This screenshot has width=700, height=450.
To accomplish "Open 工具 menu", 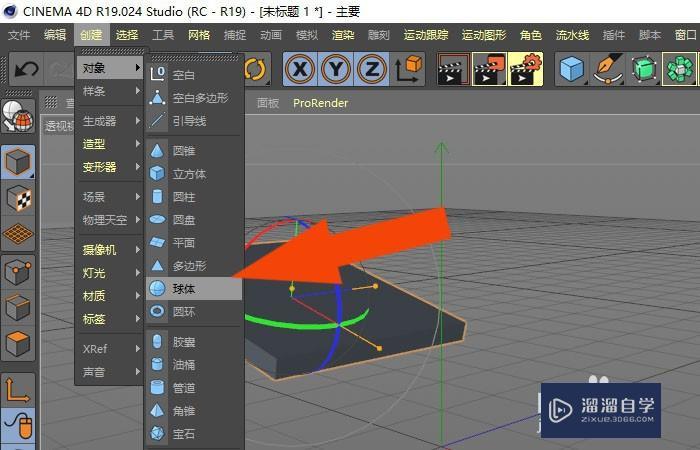I will 163,35.
